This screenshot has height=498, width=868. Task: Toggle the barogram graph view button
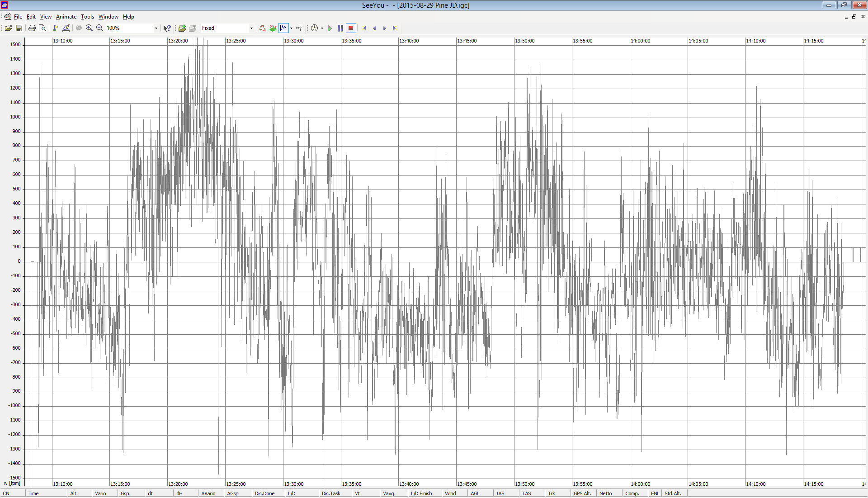pos(283,28)
